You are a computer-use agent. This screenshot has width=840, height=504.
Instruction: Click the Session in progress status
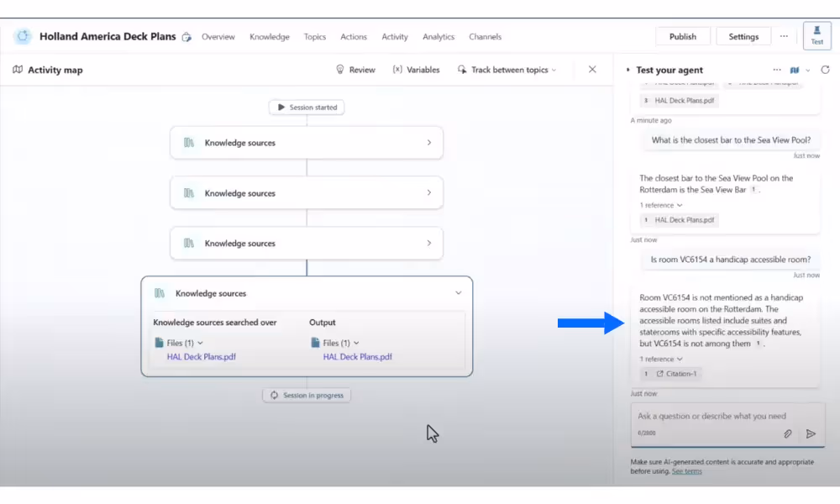(x=307, y=396)
